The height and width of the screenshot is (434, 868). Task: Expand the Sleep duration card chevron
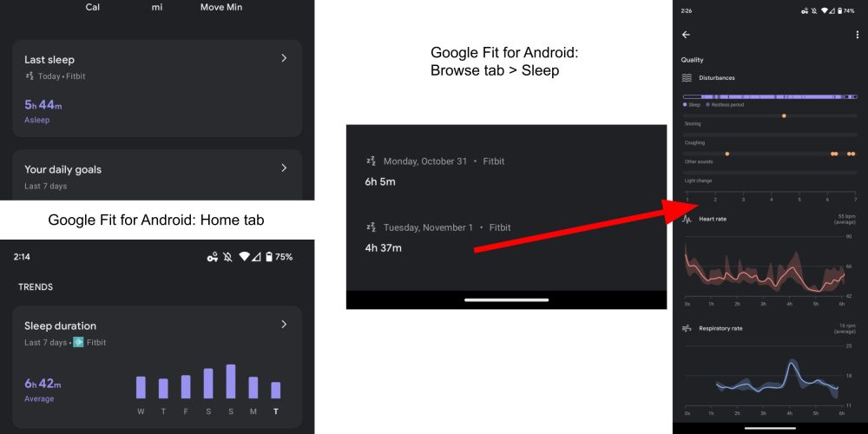pos(283,325)
